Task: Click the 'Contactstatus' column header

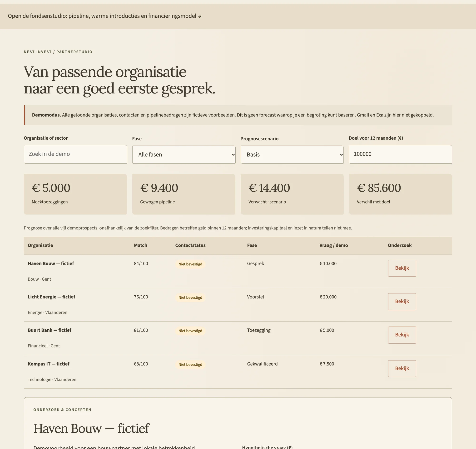Action: tap(190, 245)
